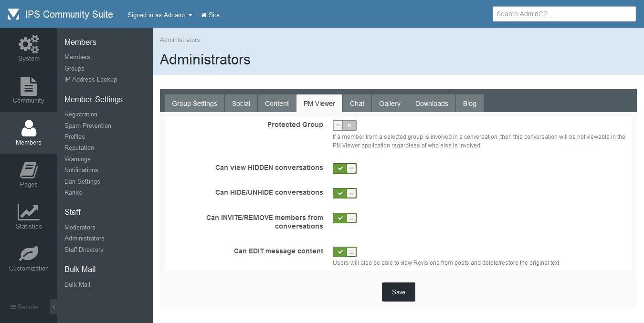
Task: Click the Save button
Action: click(x=399, y=292)
